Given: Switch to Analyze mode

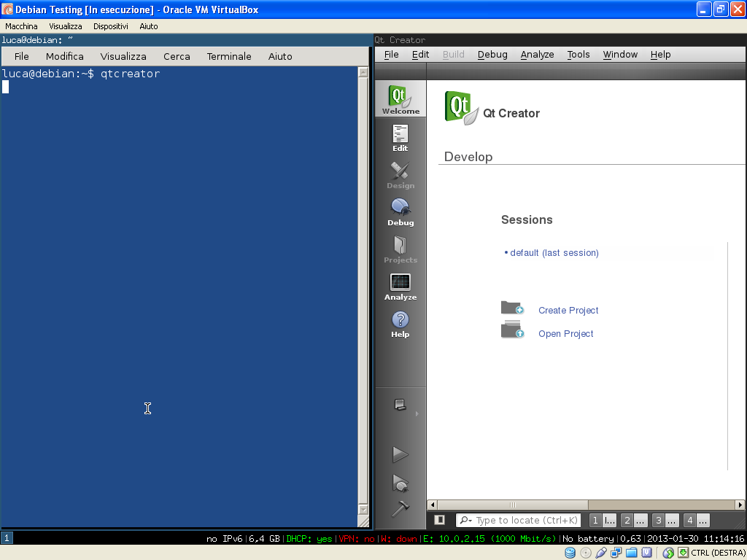Looking at the screenshot, I should tap(400, 284).
